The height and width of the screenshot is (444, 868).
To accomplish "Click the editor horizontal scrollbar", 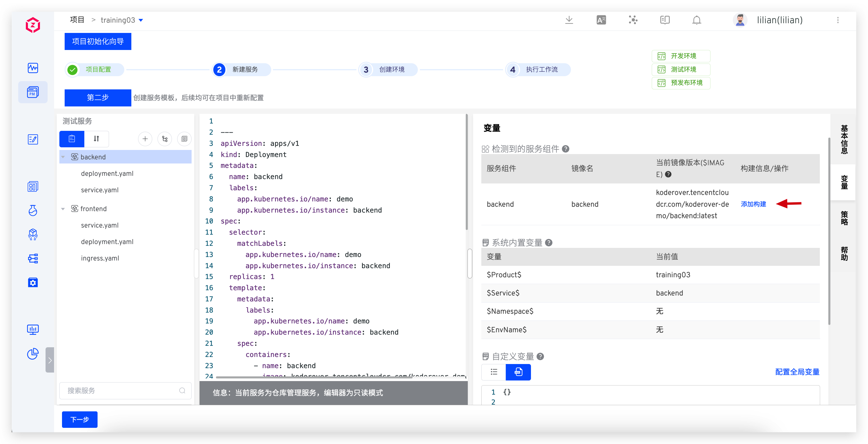I will pyautogui.click(x=314, y=377).
